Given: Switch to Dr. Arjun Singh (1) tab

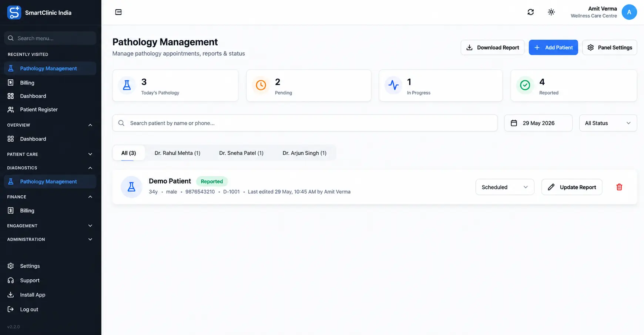Looking at the screenshot, I should pyautogui.click(x=304, y=153).
